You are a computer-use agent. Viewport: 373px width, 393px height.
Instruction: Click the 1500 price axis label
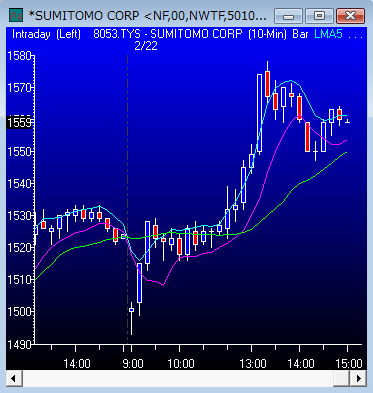coord(19,311)
